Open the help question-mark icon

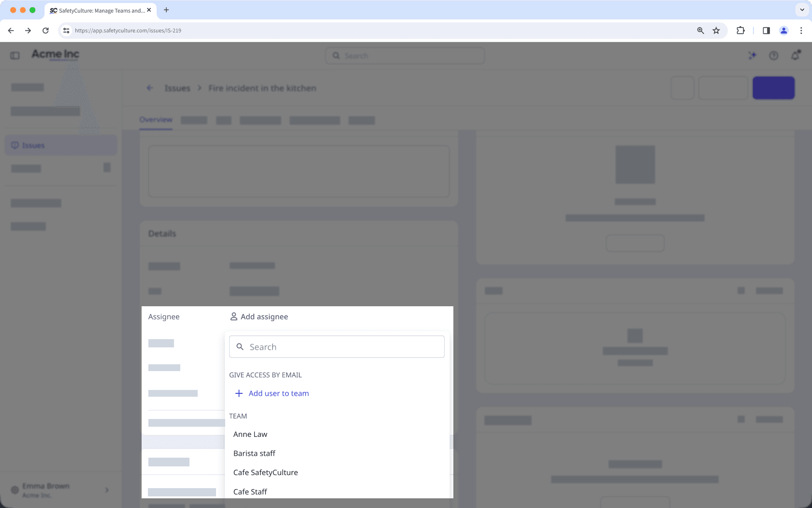tap(774, 55)
